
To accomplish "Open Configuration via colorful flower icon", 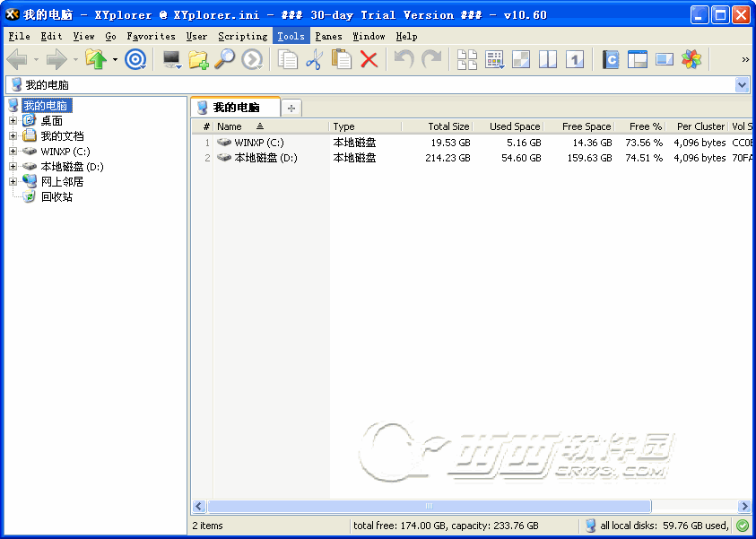I will click(691, 60).
